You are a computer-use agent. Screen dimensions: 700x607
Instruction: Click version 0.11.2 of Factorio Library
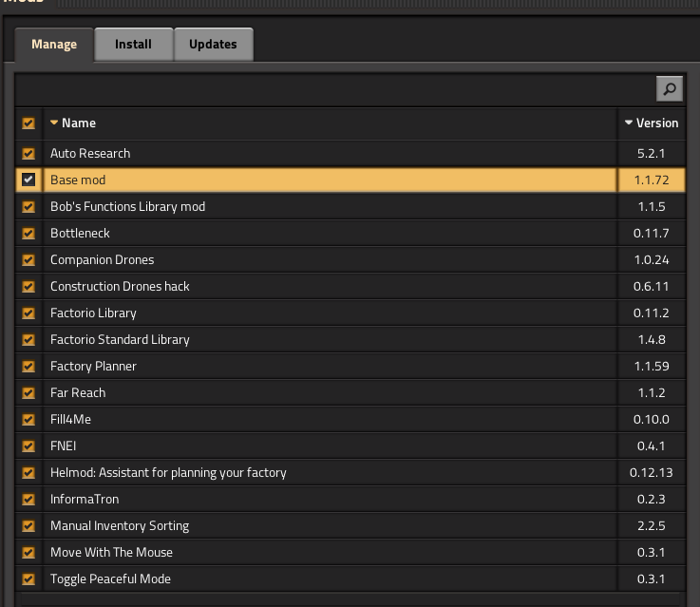coord(652,313)
